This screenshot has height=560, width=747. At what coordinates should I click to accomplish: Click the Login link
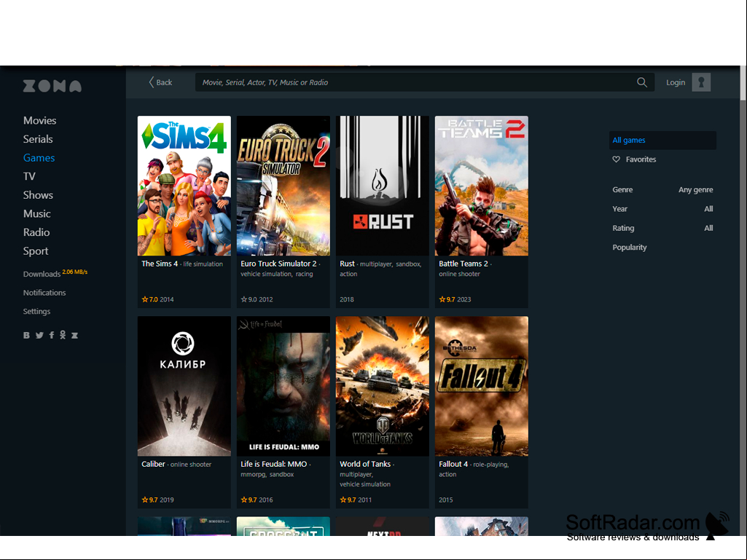(x=676, y=82)
